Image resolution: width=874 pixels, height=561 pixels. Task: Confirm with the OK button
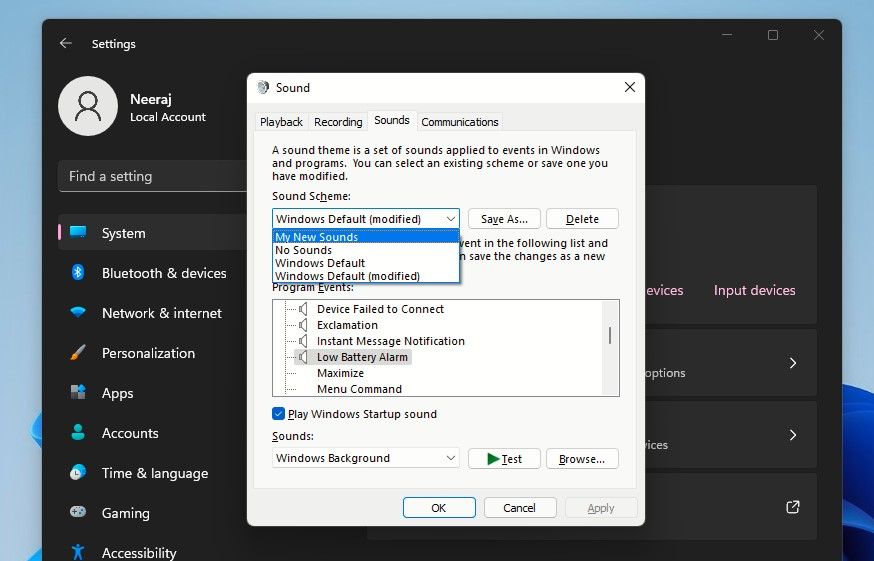coord(439,507)
